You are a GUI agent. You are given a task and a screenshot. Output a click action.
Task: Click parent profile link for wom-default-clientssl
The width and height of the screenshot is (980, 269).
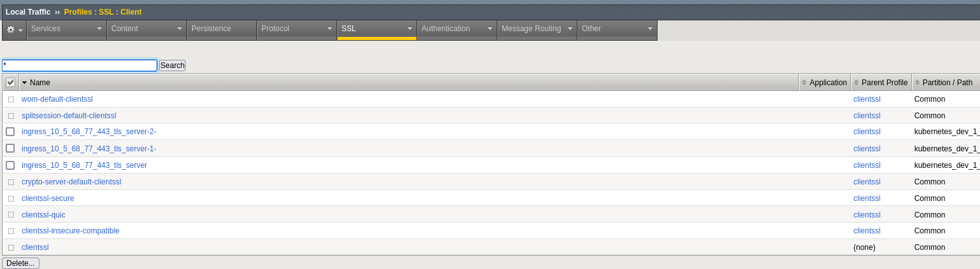tap(867, 99)
